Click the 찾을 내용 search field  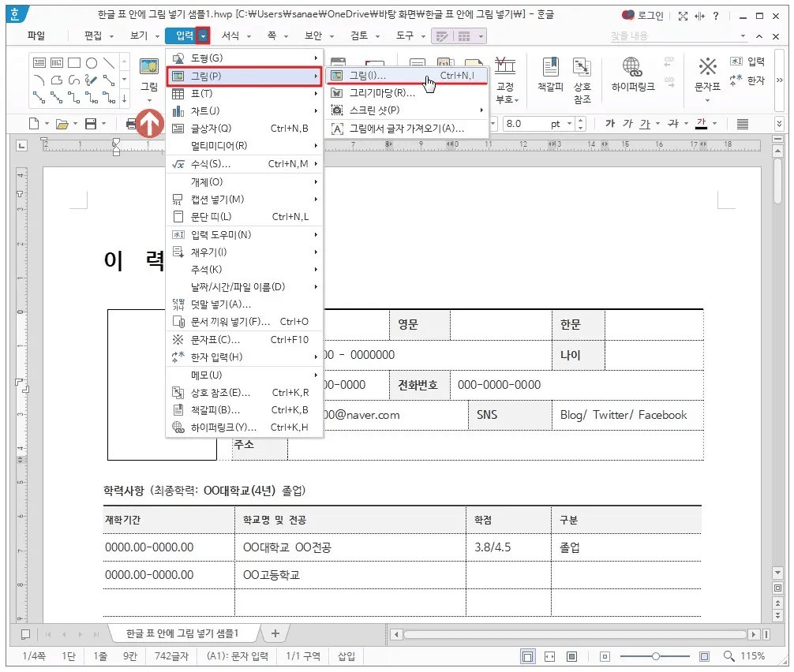click(673, 36)
